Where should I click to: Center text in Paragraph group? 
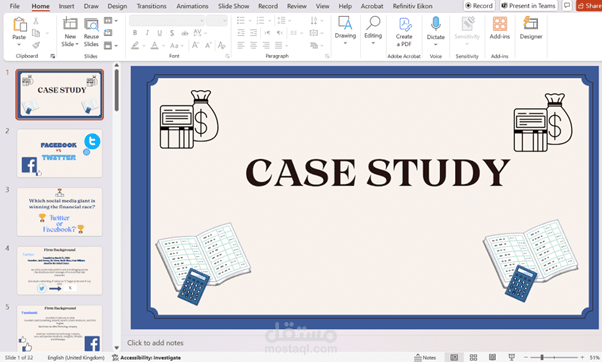(253, 45)
